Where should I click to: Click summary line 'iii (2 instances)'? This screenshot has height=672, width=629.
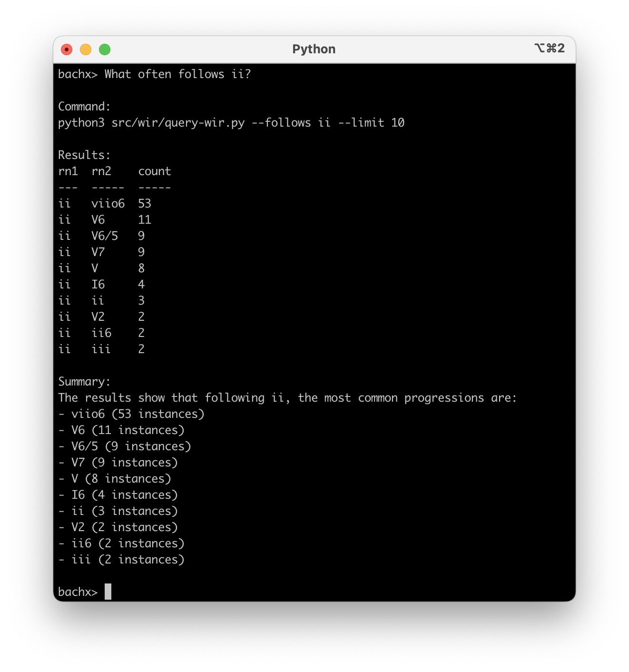point(121,560)
